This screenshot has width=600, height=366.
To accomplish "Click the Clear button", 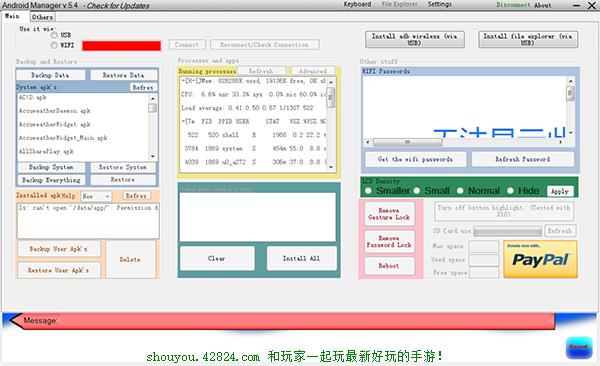I will coord(217,258).
